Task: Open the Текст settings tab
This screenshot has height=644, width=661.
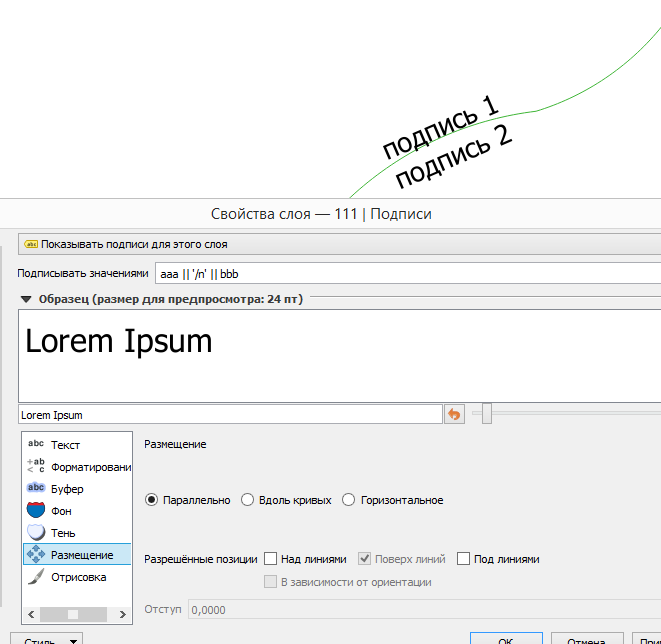Action: pyautogui.click(x=78, y=445)
